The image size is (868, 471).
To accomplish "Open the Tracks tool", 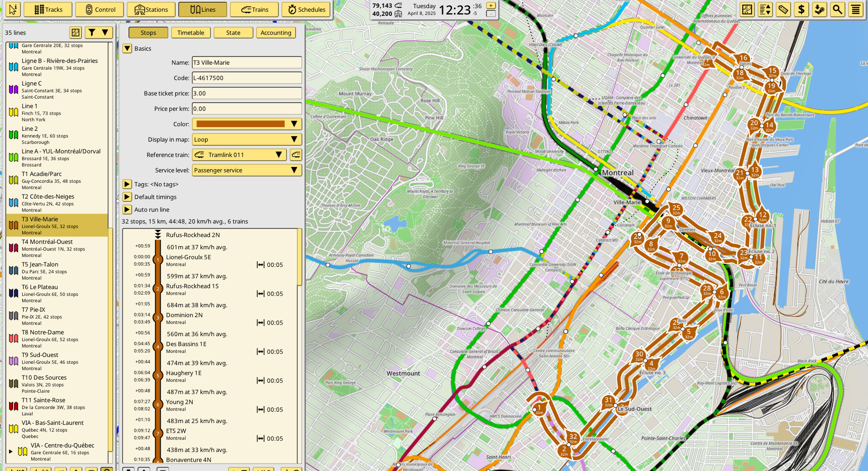I will point(48,10).
